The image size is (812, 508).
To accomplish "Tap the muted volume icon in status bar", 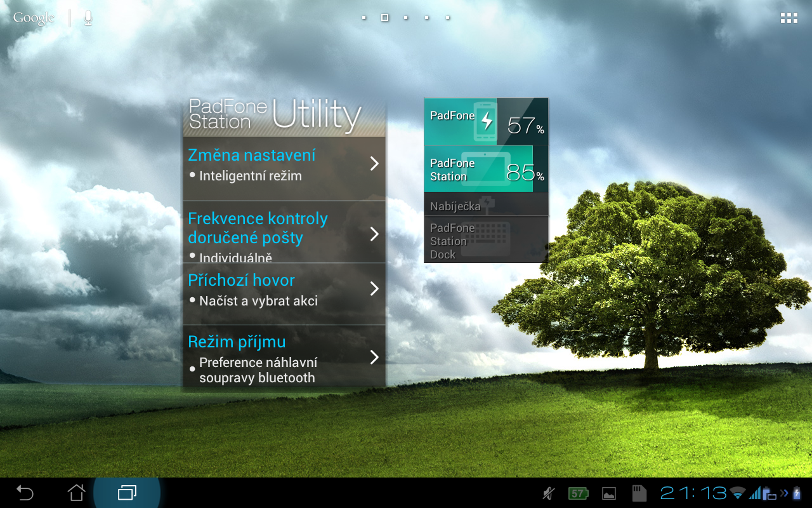I will (x=547, y=492).
